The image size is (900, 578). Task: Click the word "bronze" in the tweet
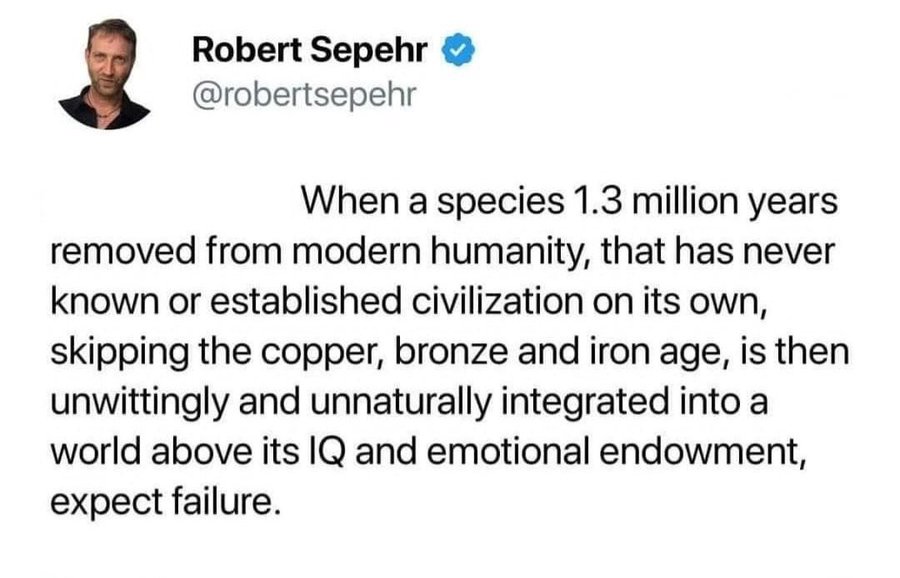click(451, 351)
